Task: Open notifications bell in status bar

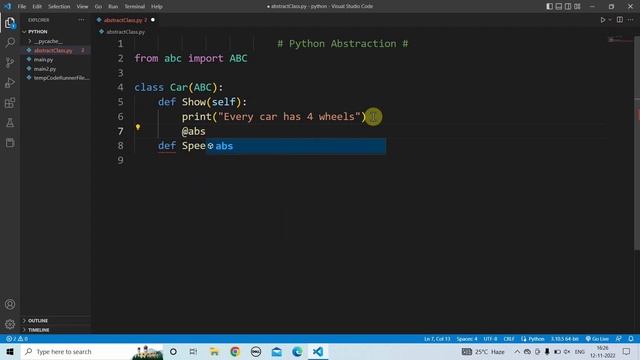Action: tap(631, 339)
